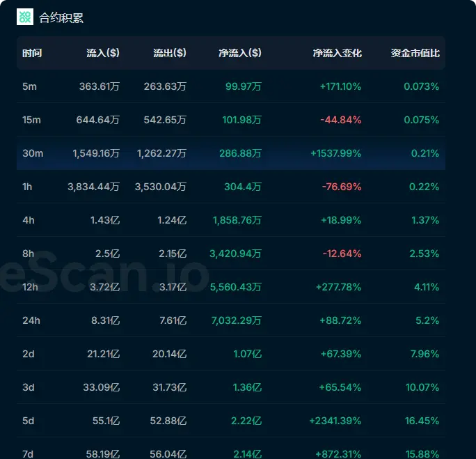Click the net inflow 5,560.43万
The height and width of the screenshot is (459, 476).
pos(236,287)
